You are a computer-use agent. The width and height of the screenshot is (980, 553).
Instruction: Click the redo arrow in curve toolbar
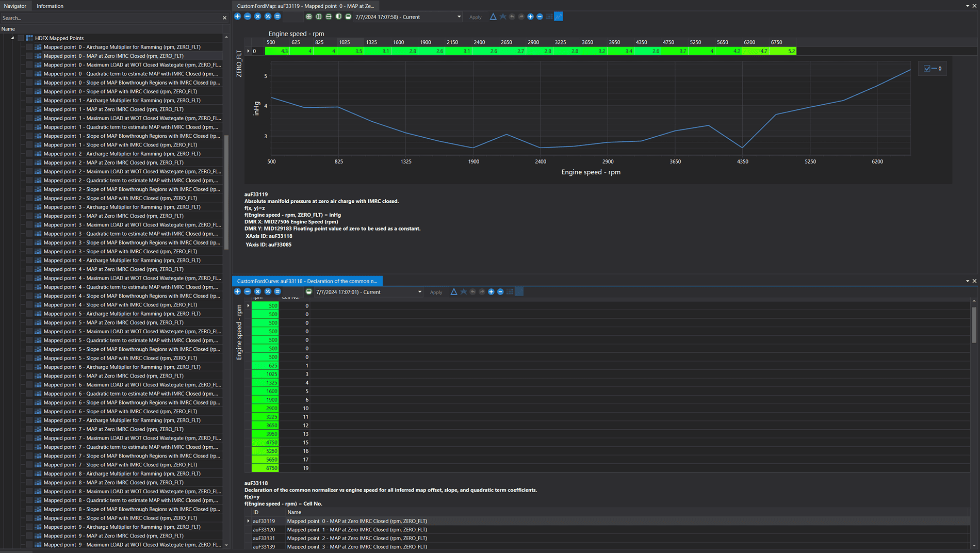(482, 291)
